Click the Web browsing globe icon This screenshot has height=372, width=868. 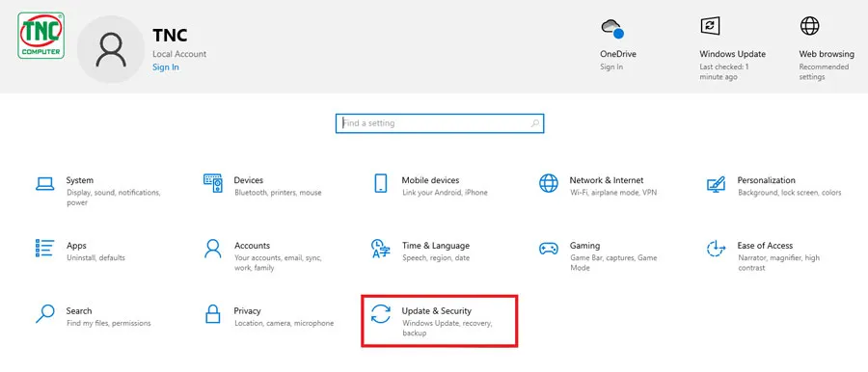click(x=809, y=25)
